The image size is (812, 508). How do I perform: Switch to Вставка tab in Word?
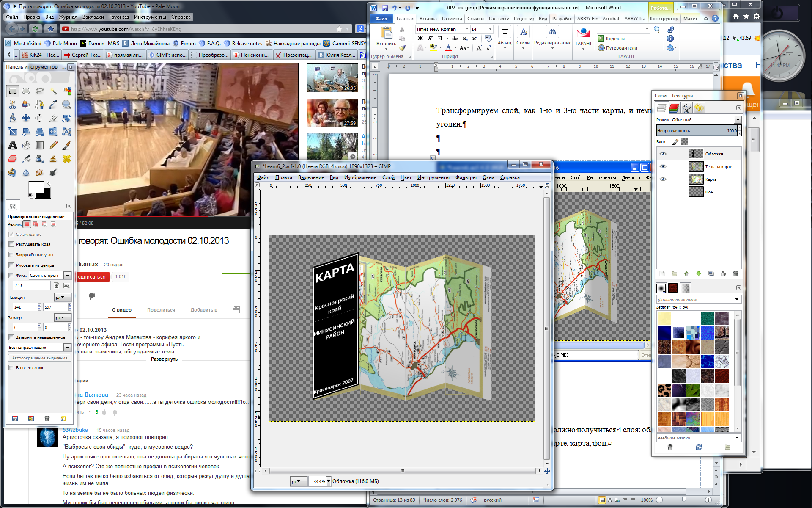(428, 19)
